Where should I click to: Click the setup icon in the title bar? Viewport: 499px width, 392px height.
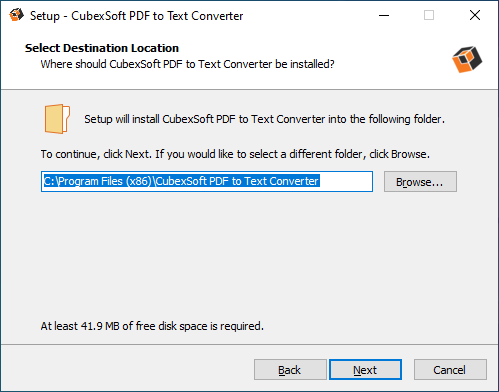click(x=16, y=15)
